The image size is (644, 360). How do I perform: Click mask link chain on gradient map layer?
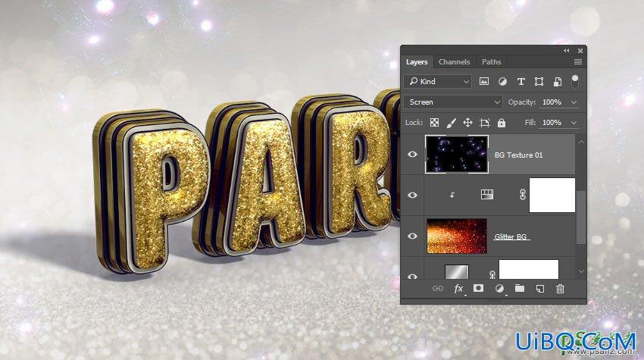(523, 194)
